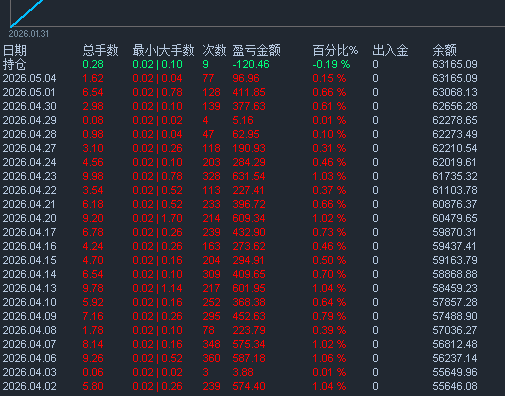Click the blue equity curve line
Image resolution: width=505 pixels, height=396 pixels.
pos(27,13)
